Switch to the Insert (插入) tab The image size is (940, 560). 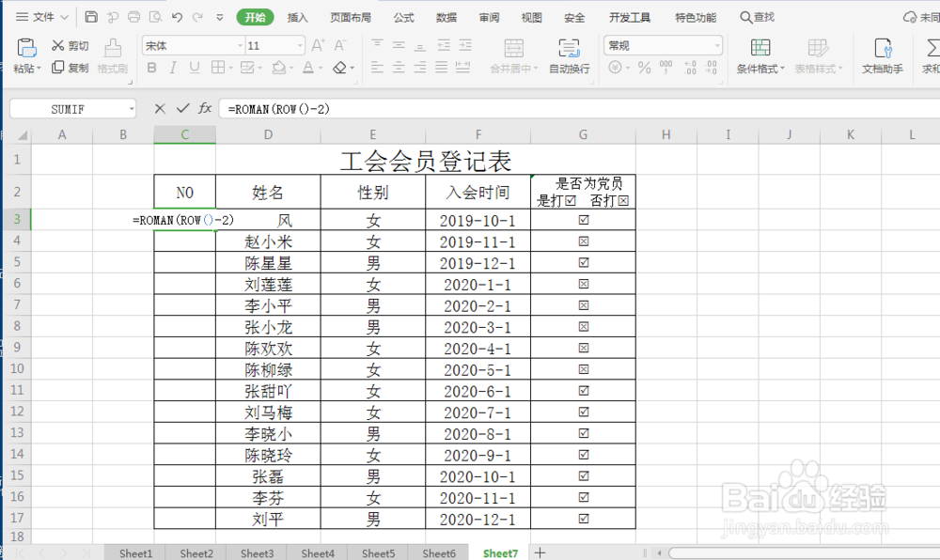click(x=297, y=17)
